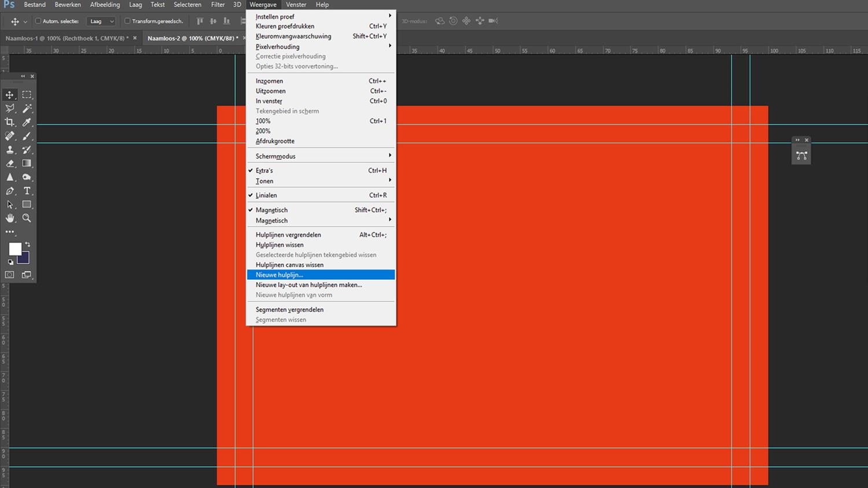This screenshot has height=488, width=868.
Task: Click the 3D video camera icon
Action: click(x=493, y=21)
